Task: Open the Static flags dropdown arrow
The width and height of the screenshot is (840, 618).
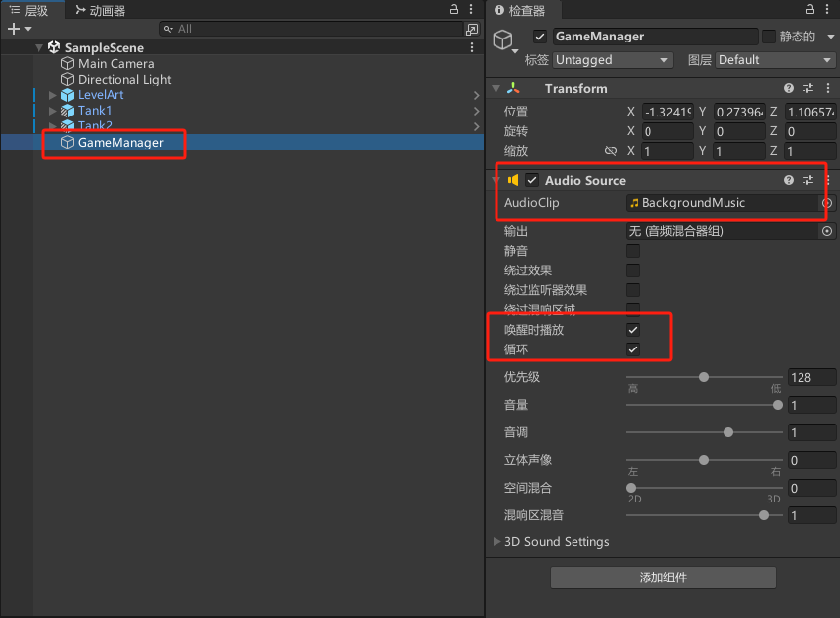Action: point(830,37)
